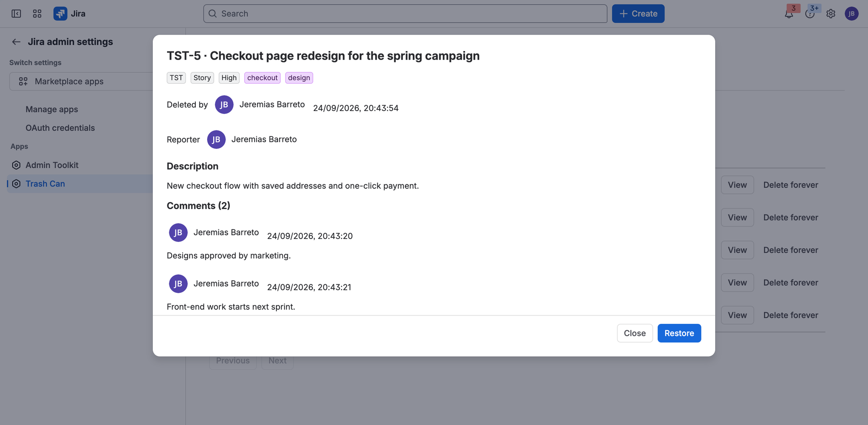Click the Story type tag
Image resolution: width=868 pixels, height=425 pixels.
tap(202, 78)
